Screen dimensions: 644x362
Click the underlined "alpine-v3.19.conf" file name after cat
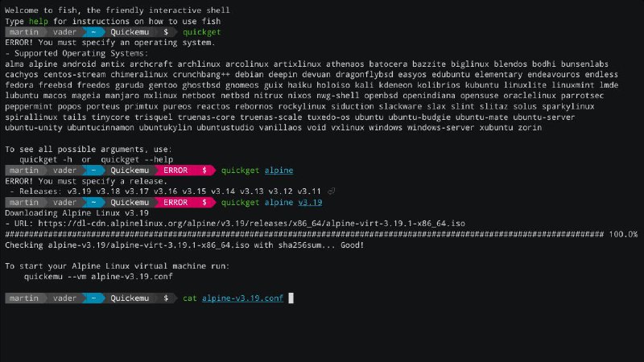(x=242, y=298)
